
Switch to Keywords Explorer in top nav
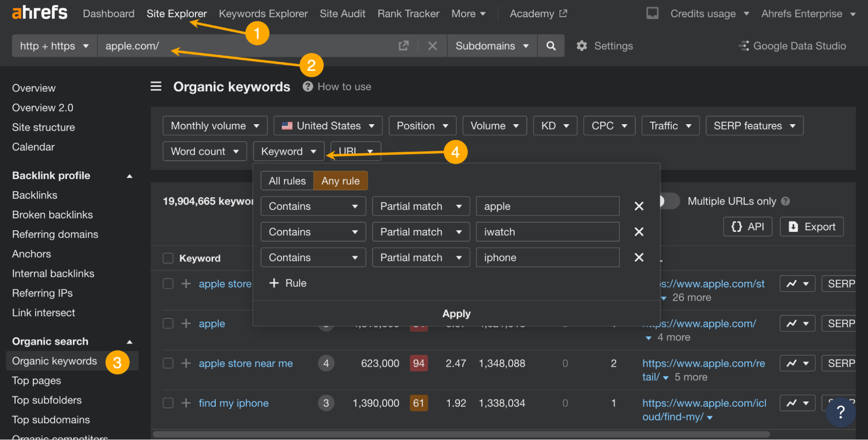[x=263, y=14]
